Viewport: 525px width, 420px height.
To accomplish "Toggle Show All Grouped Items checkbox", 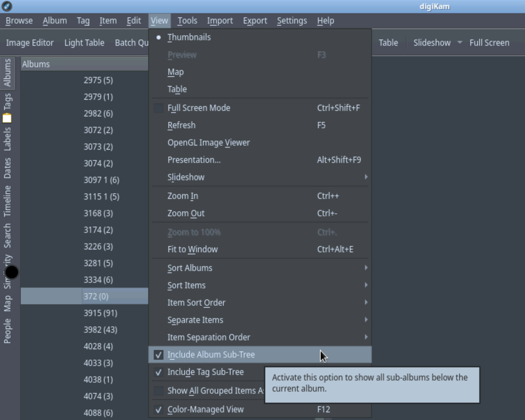I will pyautogui.click(x=158, y=390).
